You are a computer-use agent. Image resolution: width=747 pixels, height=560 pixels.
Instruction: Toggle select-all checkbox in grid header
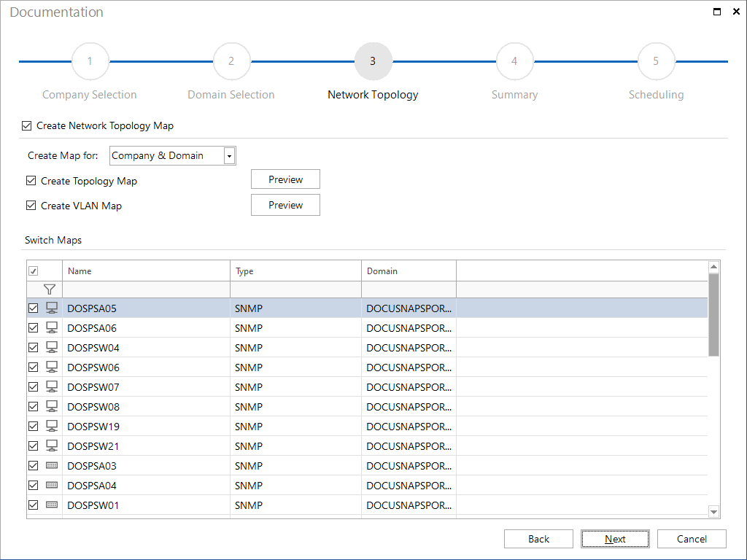[34, 271]
